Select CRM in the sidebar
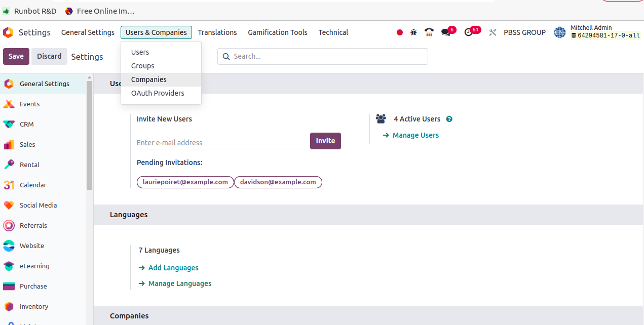644x325 pixels. (43, 124)
